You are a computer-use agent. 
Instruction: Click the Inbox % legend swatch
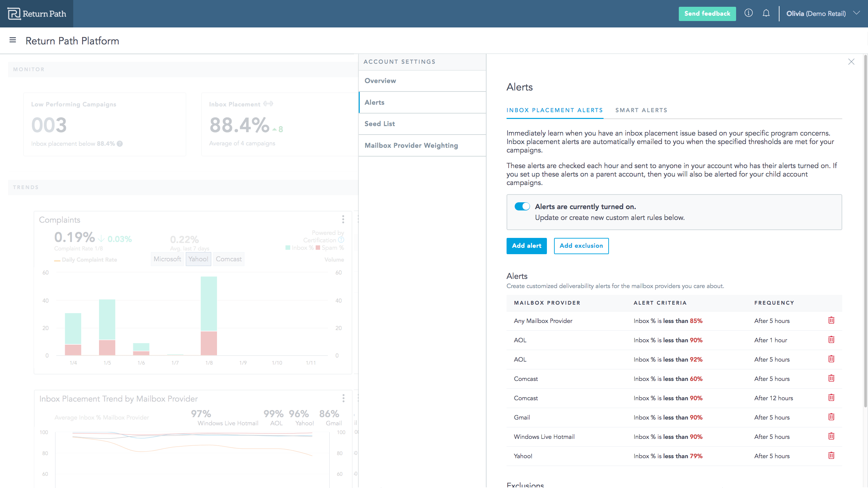[x=288, y=247]
